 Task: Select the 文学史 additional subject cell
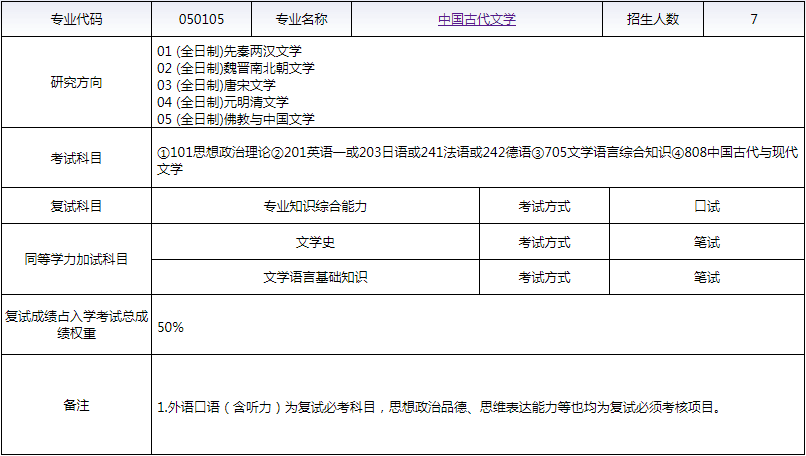(x=315, y=242)
